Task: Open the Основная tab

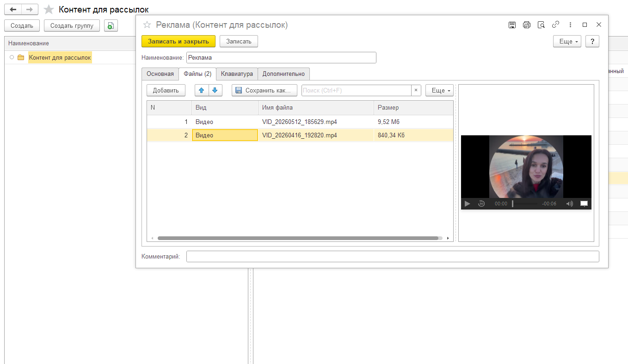Action: (x=160, y=74)
